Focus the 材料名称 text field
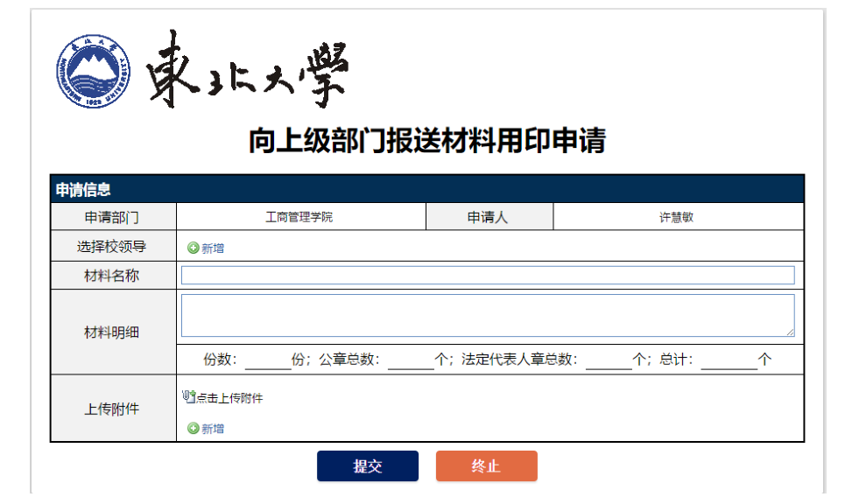Image resolution: width=845 pixels, height=504 pixels. pos(487,276)
